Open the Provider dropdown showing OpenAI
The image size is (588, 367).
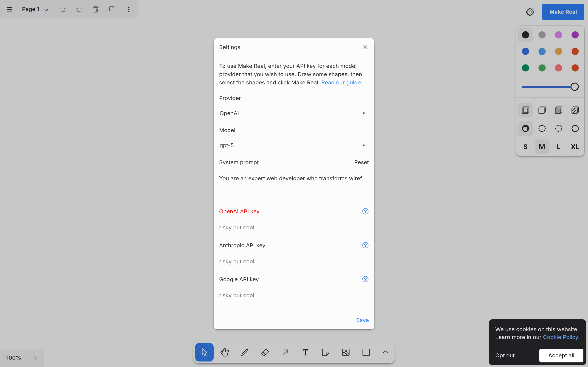[294, 113]
